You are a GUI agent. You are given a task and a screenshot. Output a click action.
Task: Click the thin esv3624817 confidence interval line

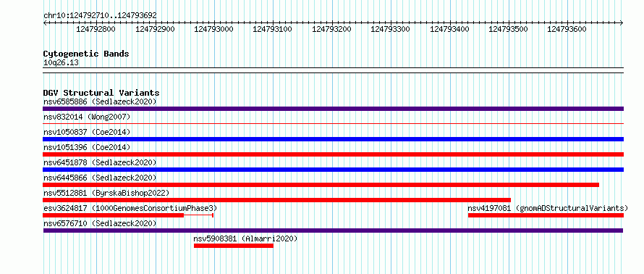[x=198, y=215]
